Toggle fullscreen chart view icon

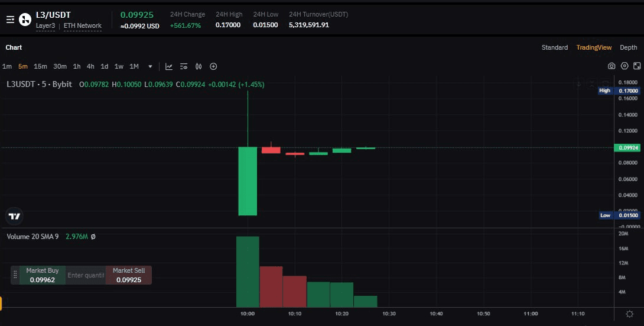(x=637, y=66)
